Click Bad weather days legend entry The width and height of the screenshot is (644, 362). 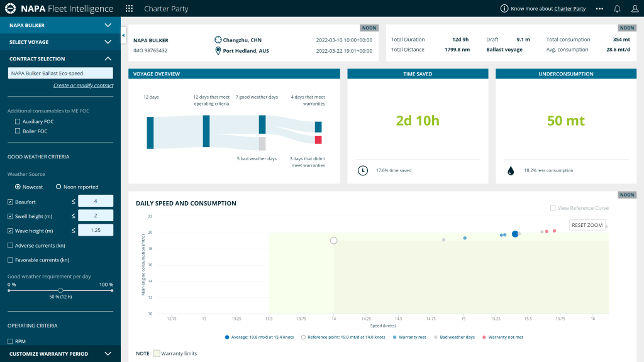[454, 337]
